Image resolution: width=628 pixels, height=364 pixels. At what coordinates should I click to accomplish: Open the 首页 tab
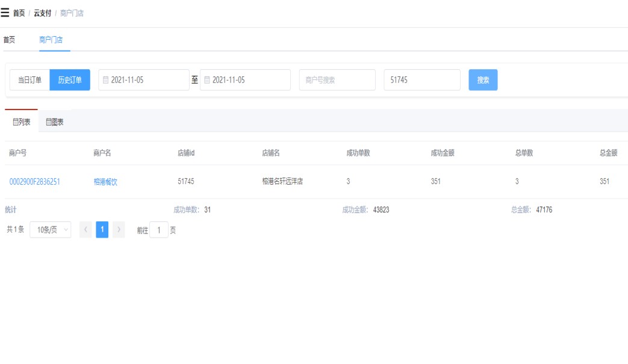pyautogui.click(x=9, y=40)
